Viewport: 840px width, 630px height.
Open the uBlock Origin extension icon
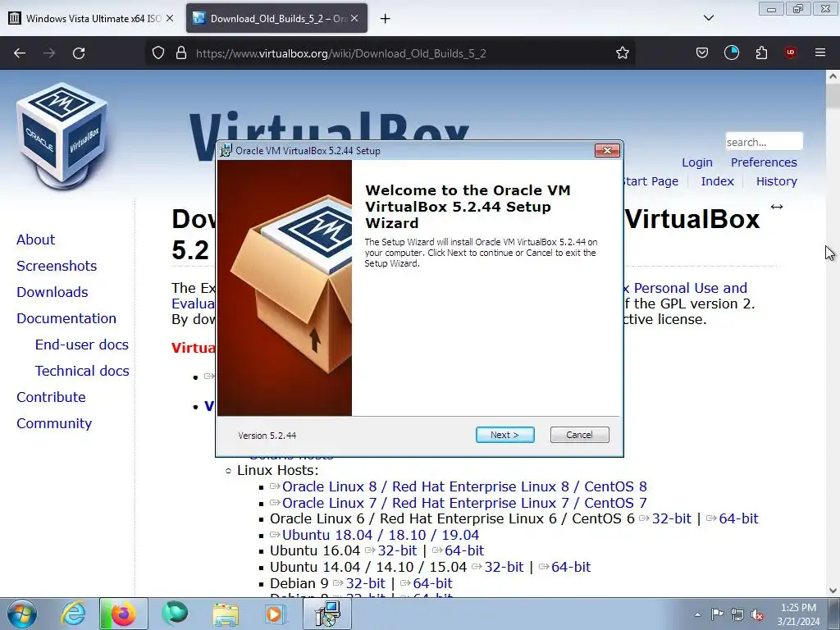click(790, 53)
